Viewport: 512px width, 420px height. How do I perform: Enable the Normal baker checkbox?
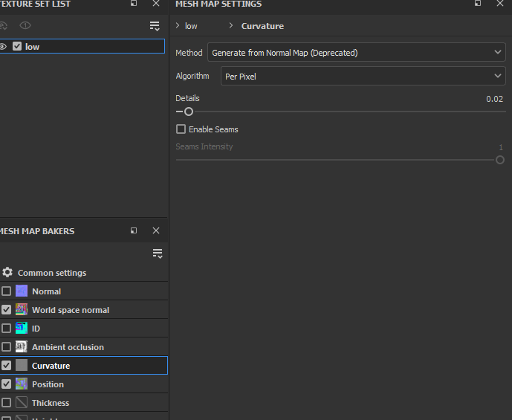point(7,291)
